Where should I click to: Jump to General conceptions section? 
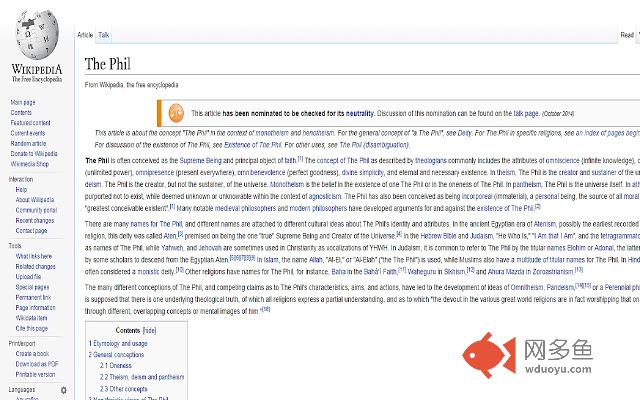point(118,355)
